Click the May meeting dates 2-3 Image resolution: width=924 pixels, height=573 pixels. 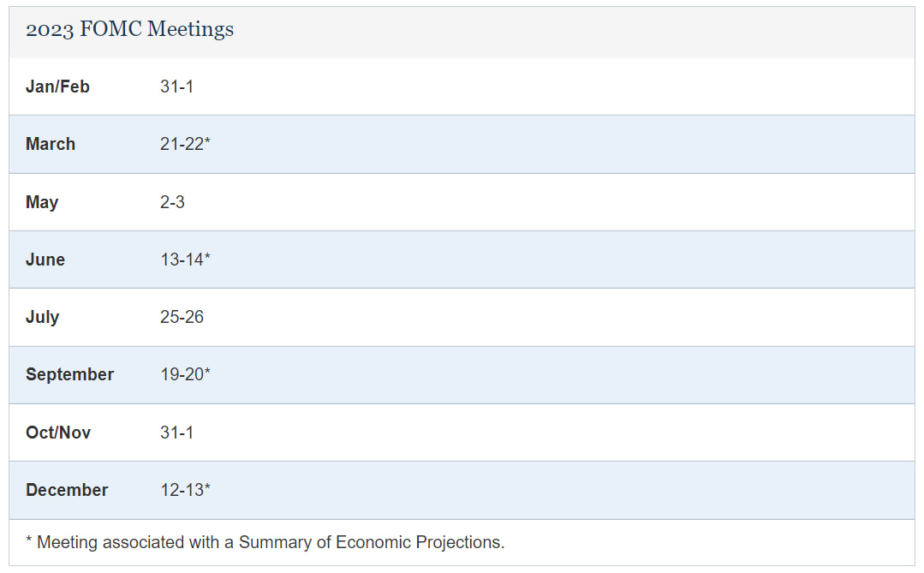[172, 202]
